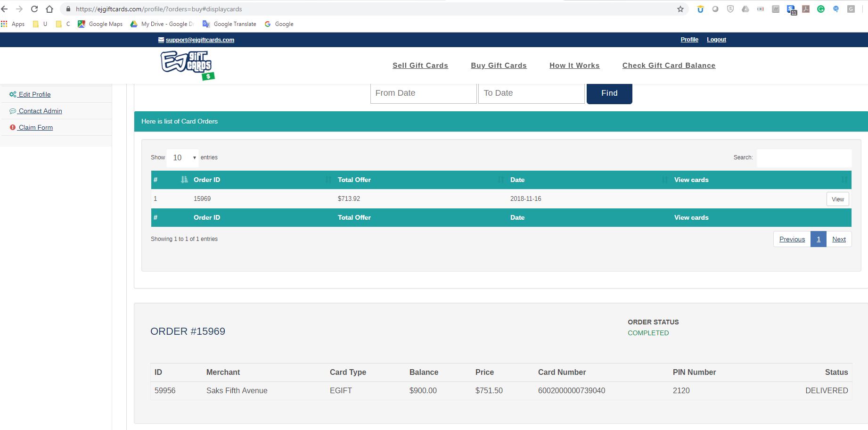This screenshot has height=430, width=868.
Task: Click the From Date field
Action: [423, 93]
